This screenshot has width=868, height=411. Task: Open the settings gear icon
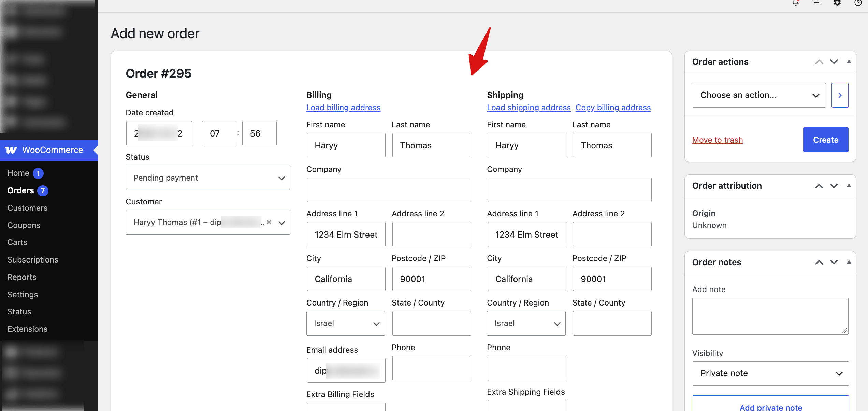click(837, 3)
